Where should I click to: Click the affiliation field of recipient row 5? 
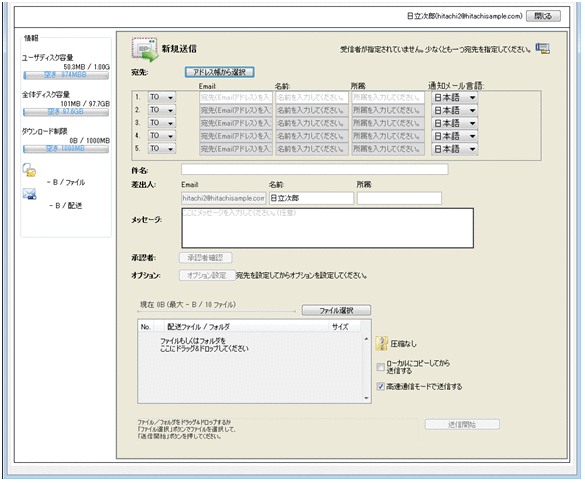click(x=388, y=149)
